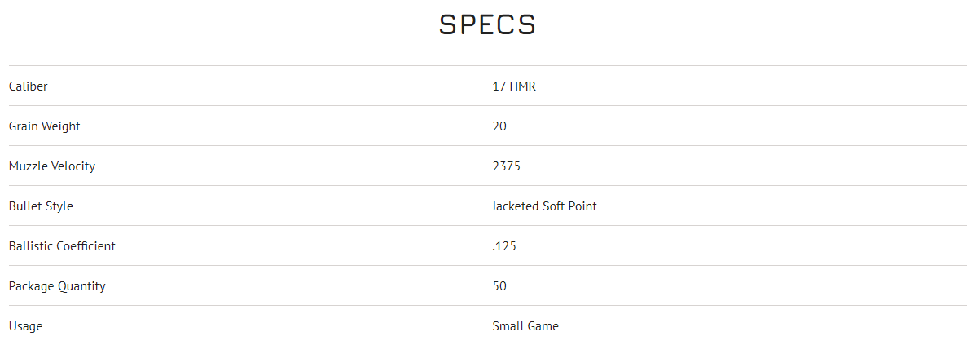
Task: Click the word Velocity in the label
Action: [73, 166]
